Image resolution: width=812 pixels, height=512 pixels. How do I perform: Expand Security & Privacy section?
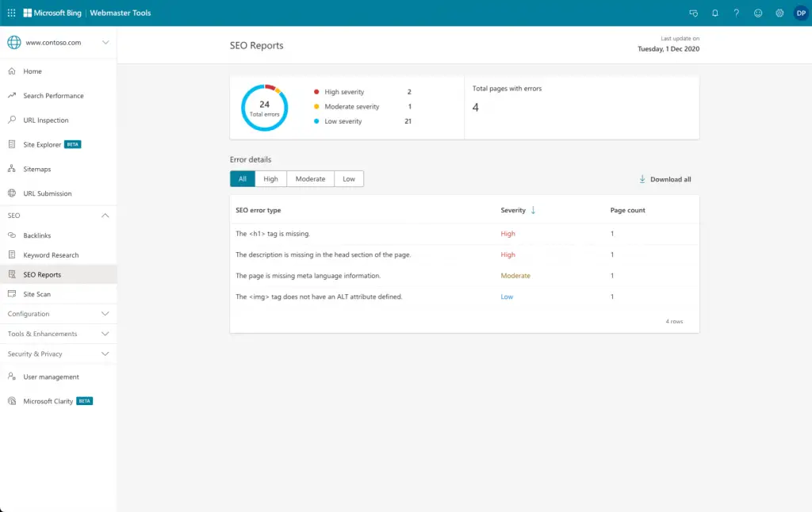[x=59, y=354]
